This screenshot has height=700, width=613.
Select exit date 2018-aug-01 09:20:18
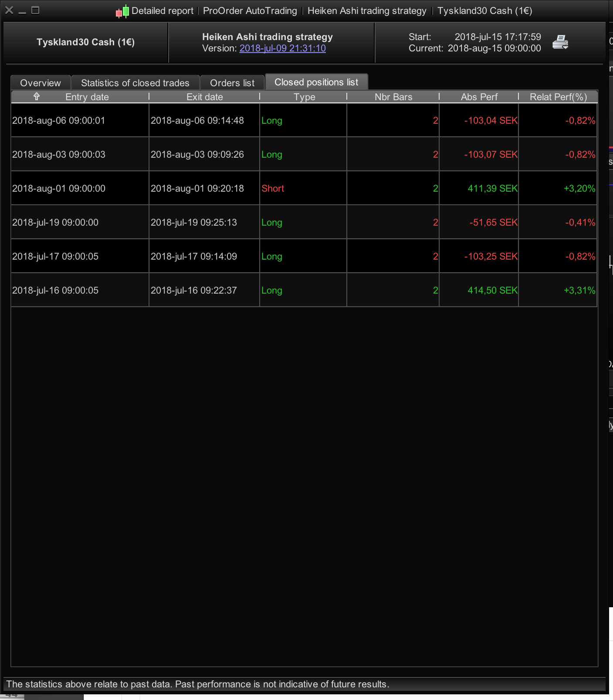pyautogui.click(x=197, y=189)
